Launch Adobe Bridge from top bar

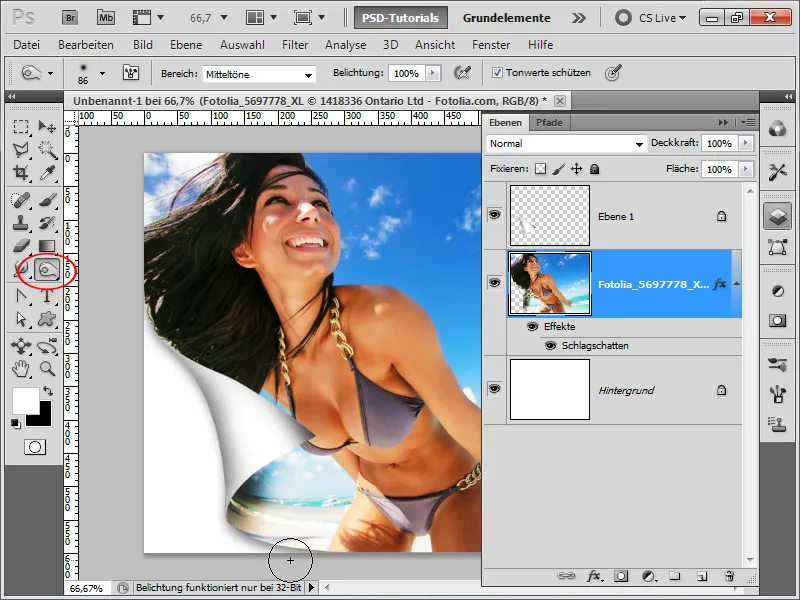point(70,18)
